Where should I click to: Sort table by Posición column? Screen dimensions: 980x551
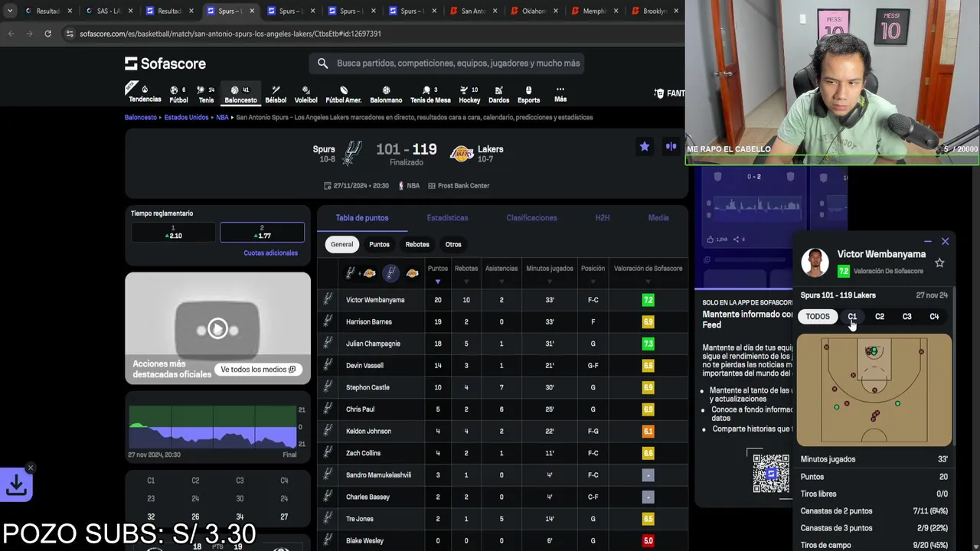(593, 274)
